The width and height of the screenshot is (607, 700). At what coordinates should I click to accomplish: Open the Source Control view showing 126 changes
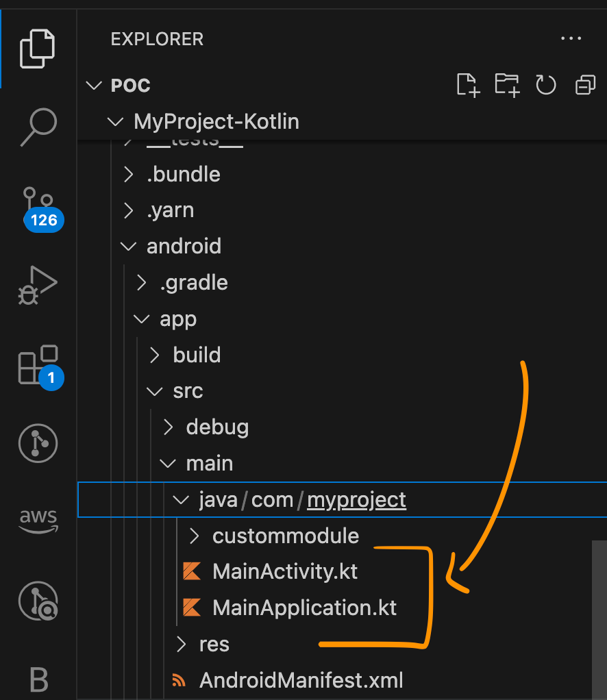click(x=38, y=202)
